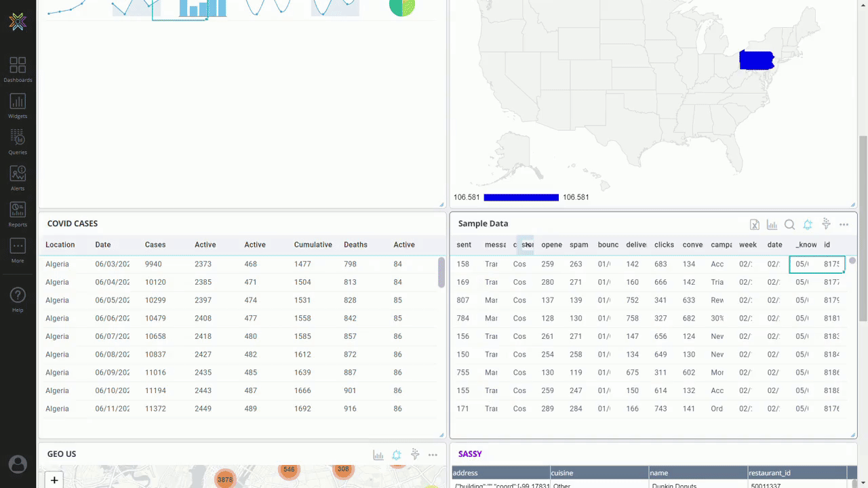Open Sample Data three-dot options menu
The height and width of the screenshot is (488, 868).
tap(844, 224)
